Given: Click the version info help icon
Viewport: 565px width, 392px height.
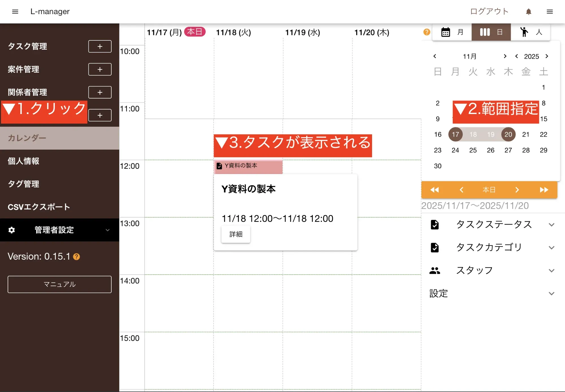Looking at the screenshot, I should click(77, 257).
